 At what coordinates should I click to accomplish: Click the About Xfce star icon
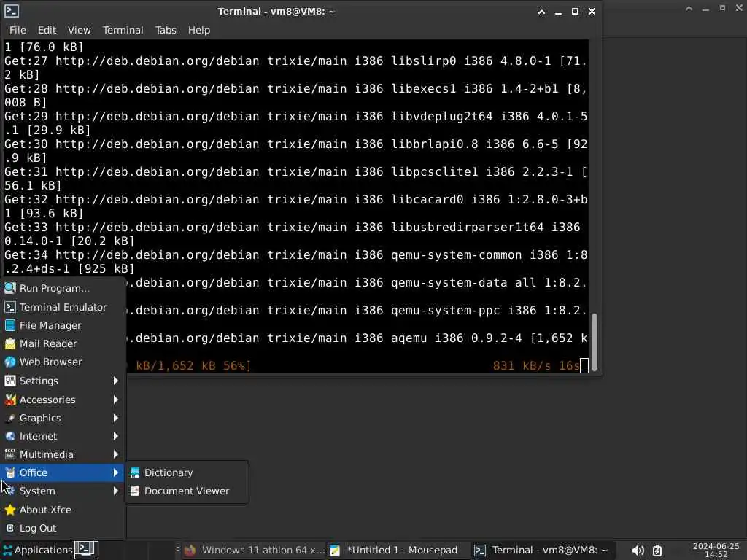10,510
